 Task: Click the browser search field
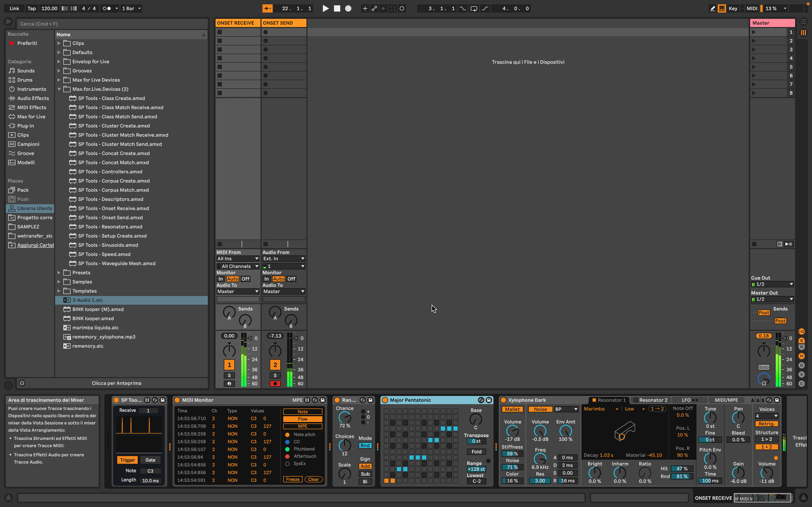[x=111, y=24]
